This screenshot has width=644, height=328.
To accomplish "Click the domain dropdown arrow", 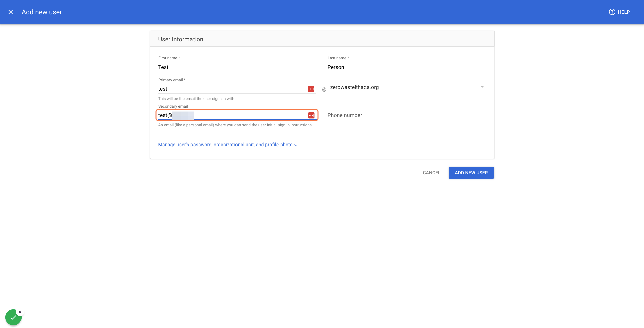I will [x=482, y=87].
